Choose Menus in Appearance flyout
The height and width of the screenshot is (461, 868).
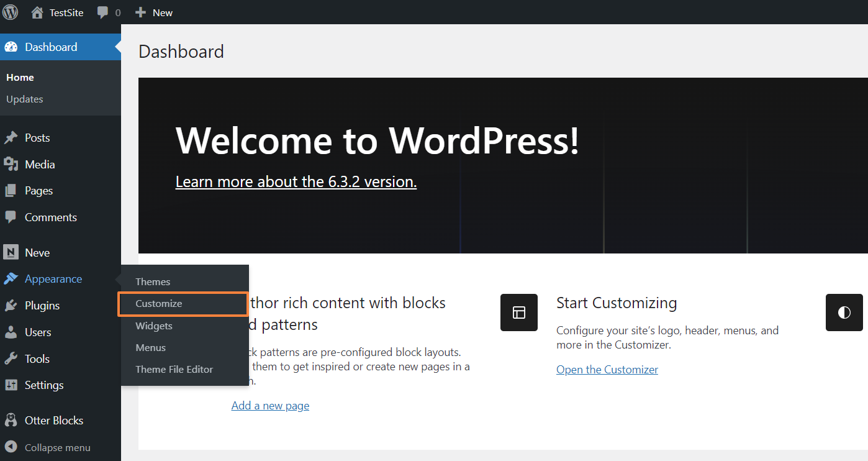coord(151,348)
